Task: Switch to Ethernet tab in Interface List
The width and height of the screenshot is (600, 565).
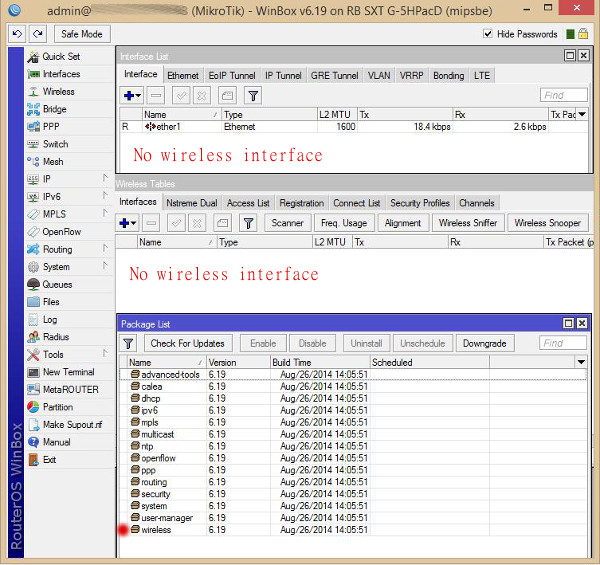Action: [183, 76]
